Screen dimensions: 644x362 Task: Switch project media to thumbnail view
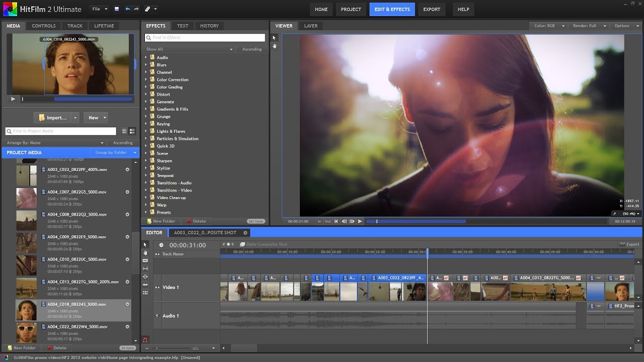click(x=132, y=131)
